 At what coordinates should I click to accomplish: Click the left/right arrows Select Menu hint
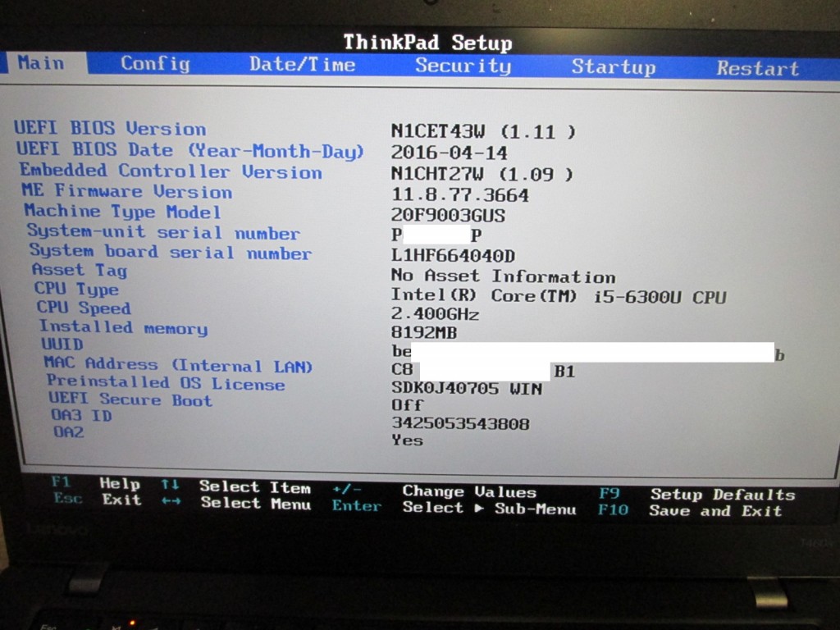(x=235, y=503)
